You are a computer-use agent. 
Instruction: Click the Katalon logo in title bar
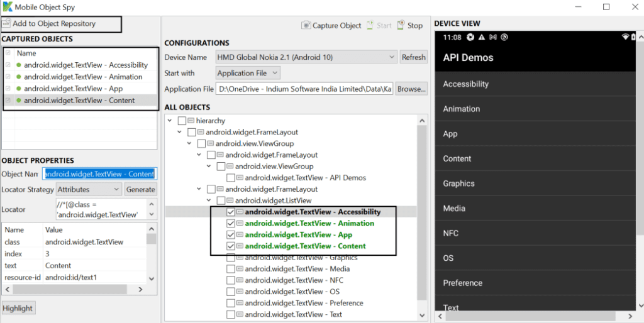tap(7, 7)
